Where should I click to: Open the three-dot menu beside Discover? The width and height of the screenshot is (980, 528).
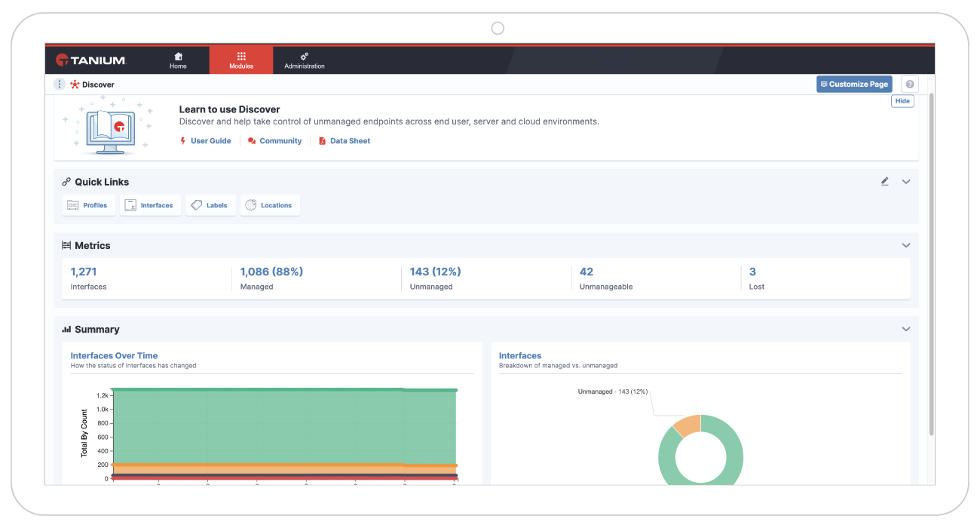click(x=60, y=84)
